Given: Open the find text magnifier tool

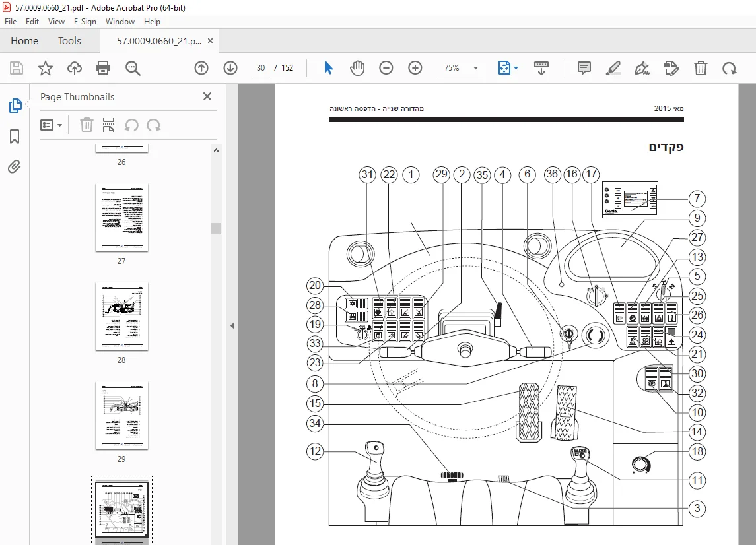Looking at the screenshot, I should [x=133, y=68].
